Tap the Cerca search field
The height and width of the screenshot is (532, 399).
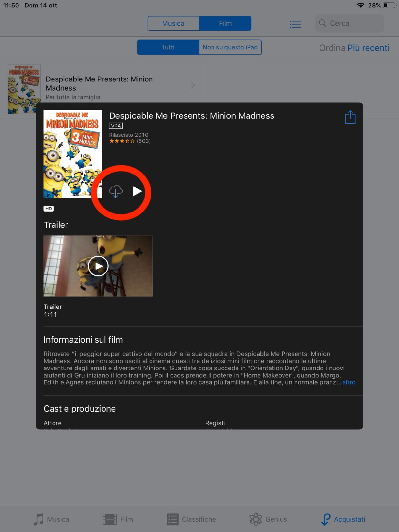pos(350,23)
